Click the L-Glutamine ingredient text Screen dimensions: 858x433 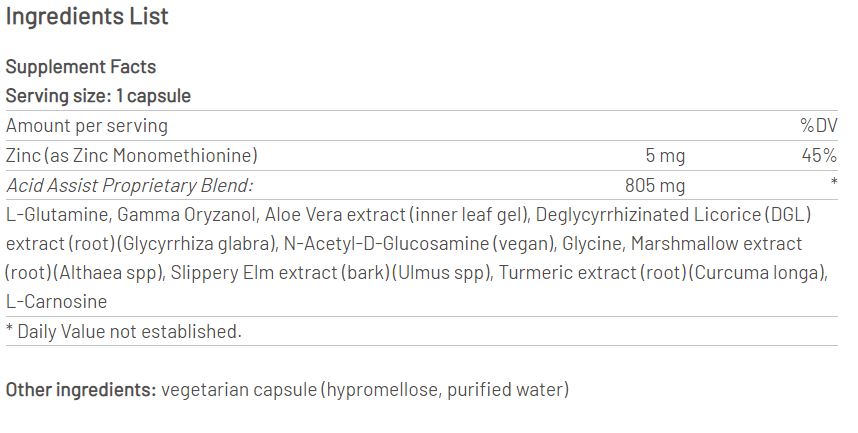[x=57, y=214]
